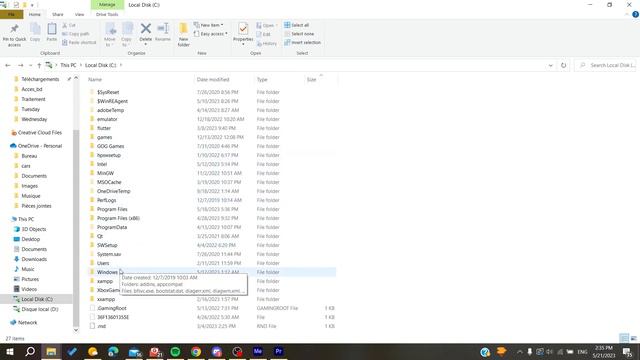
Task: Open the File tab
Action: [x=11, y=14]
